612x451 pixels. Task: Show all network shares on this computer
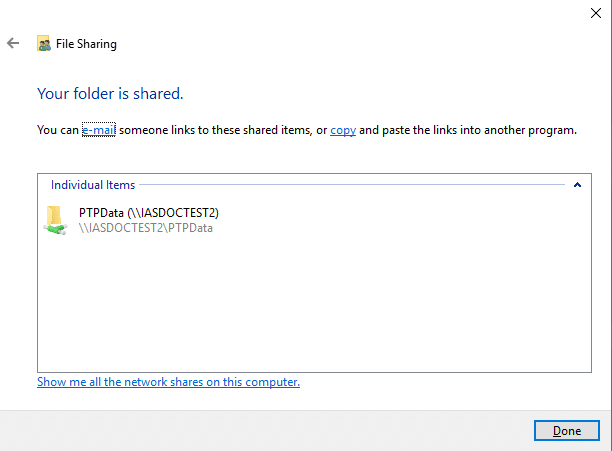coord(168,382)
